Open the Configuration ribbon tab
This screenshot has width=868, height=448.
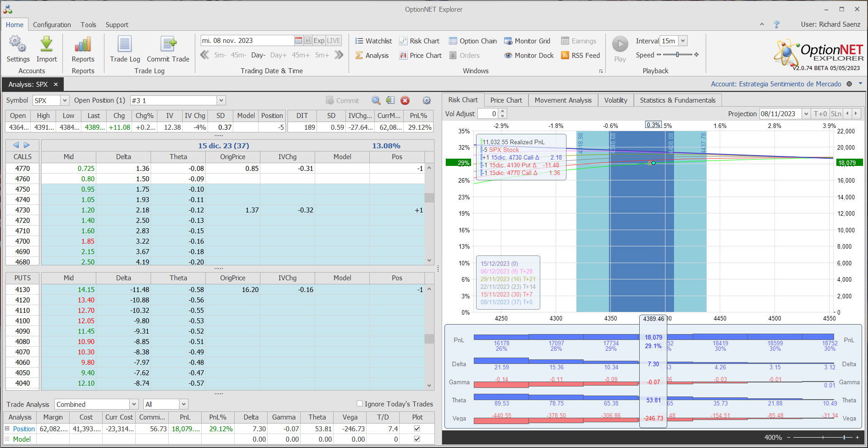point(52,25)
